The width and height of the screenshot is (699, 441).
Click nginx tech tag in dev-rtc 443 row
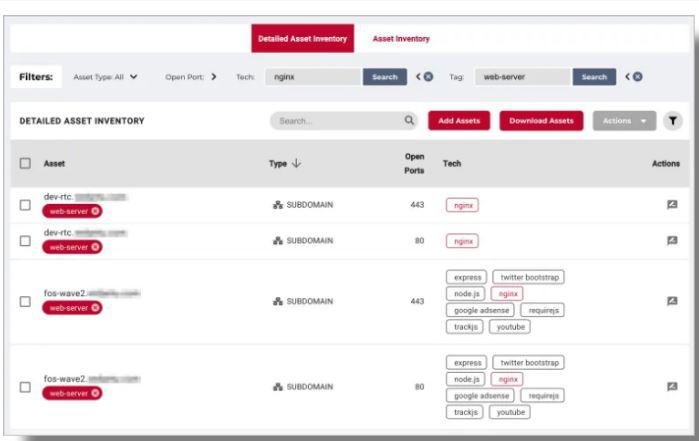click(x=462, y=205)
